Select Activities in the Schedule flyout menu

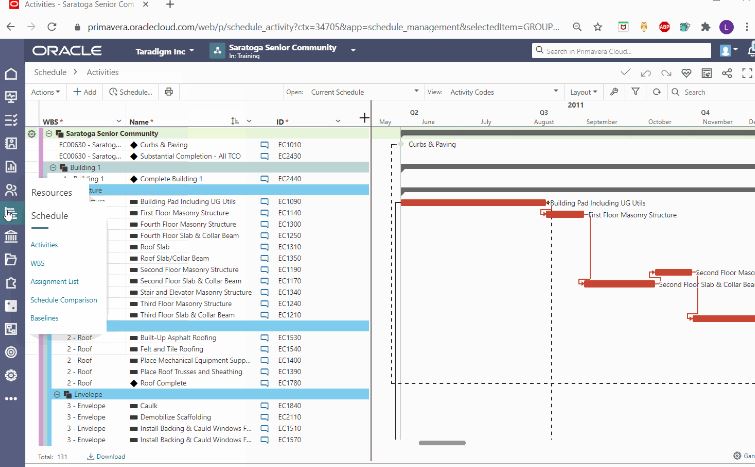click(44, 245)
